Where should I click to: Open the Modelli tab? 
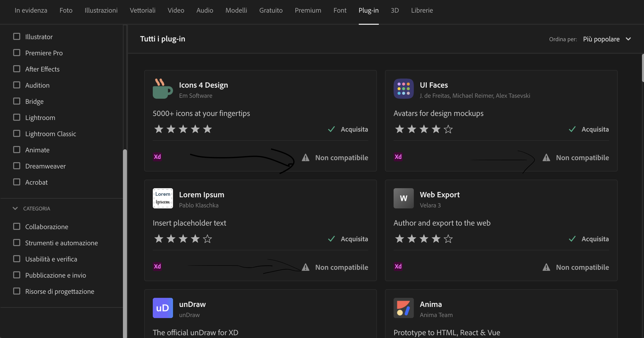point(236,10)
